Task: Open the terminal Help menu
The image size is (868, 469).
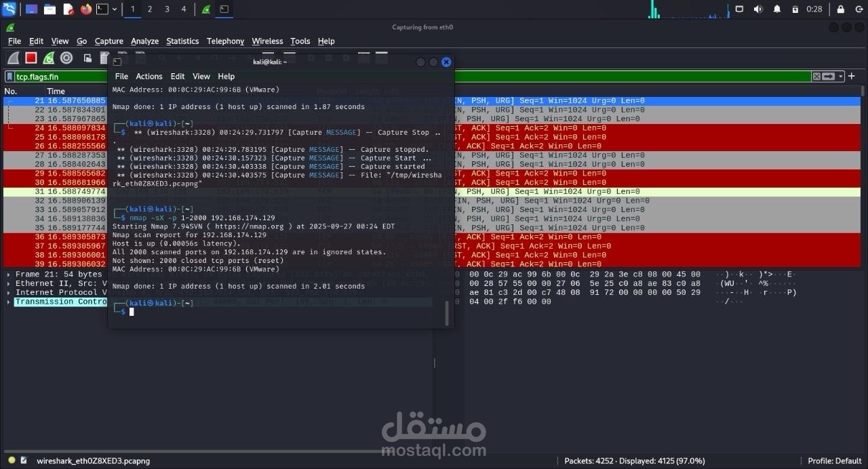Action: pyautogui.click(x=226, y=77)
